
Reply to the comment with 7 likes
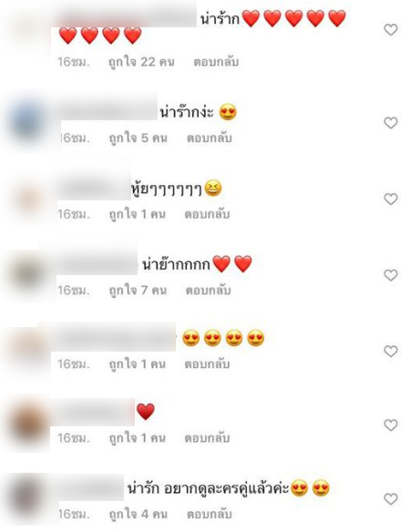(209, 291)
